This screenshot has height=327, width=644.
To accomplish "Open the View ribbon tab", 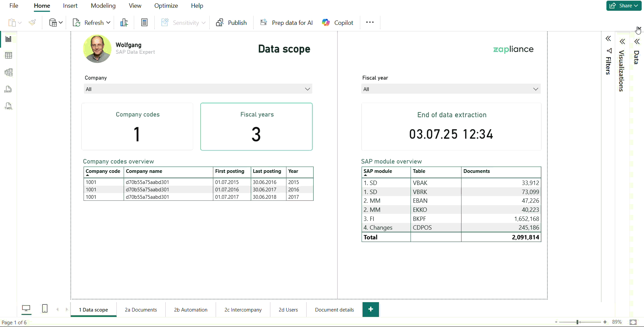I will click(135, 6).
